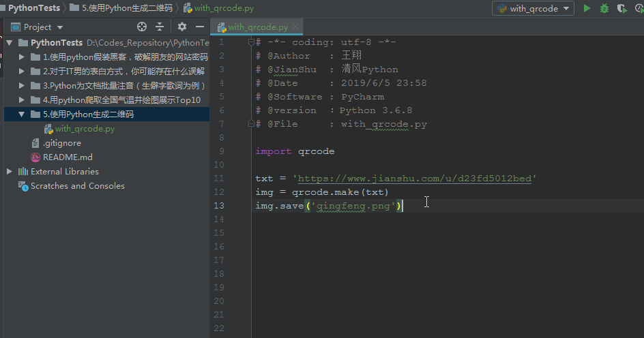644x338 pixels.
Task: Start debugging with the bug icon
Action: pos(604,8)
